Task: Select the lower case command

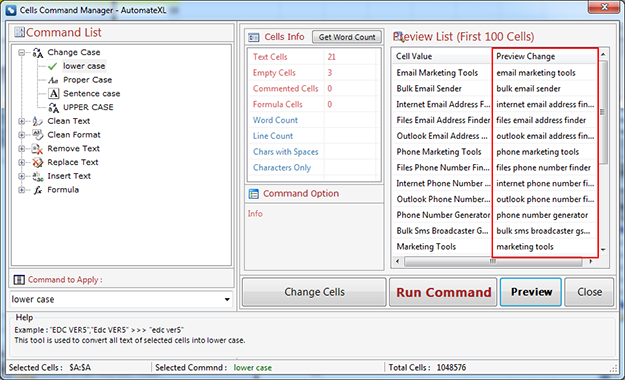Action: [x=84, y=66]
